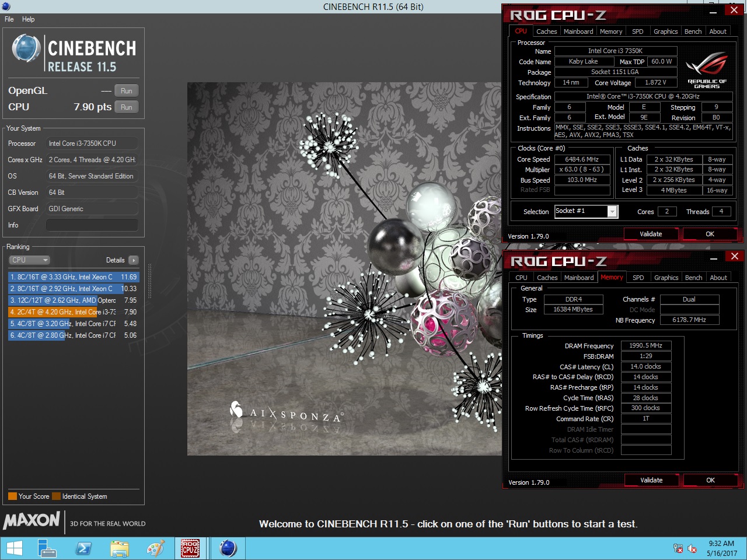Select About tab in lower CPU-Z window

pos(718,278)
